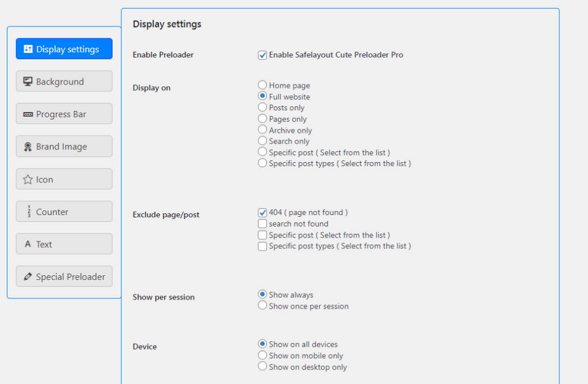Select Show on mobile only device option
The image size is (588, 384).
[262, 355]
